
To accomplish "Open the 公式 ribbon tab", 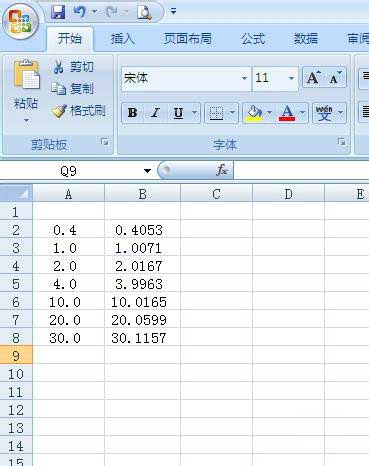I will (253, 39).
